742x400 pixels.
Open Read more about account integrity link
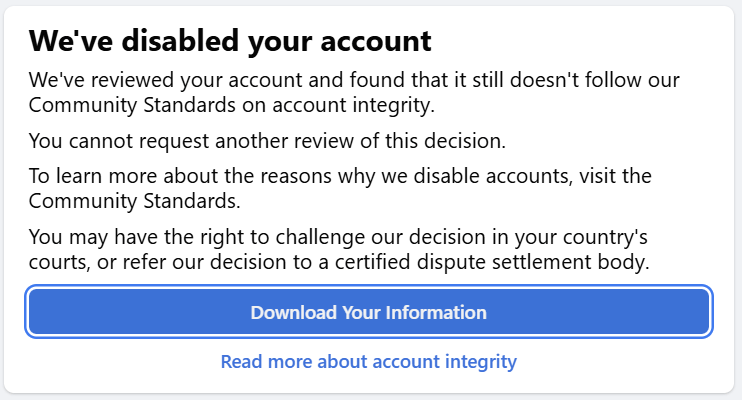tap(368, 362)
